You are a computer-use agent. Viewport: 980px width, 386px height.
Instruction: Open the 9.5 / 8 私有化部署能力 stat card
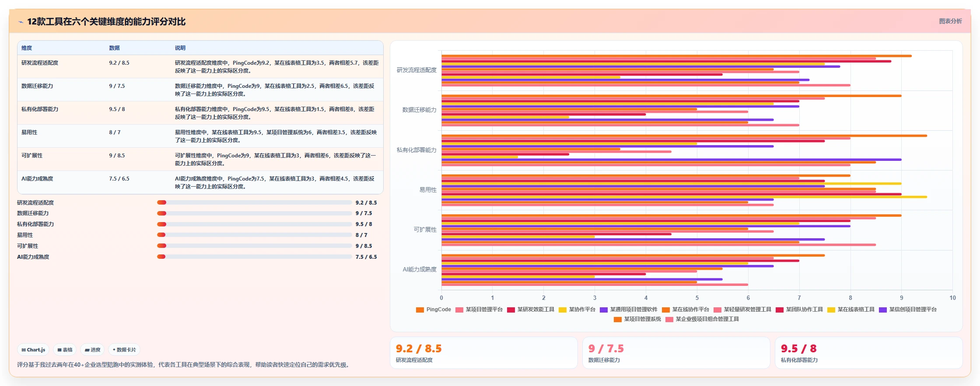pyautogui.click(x=869, y=353)
